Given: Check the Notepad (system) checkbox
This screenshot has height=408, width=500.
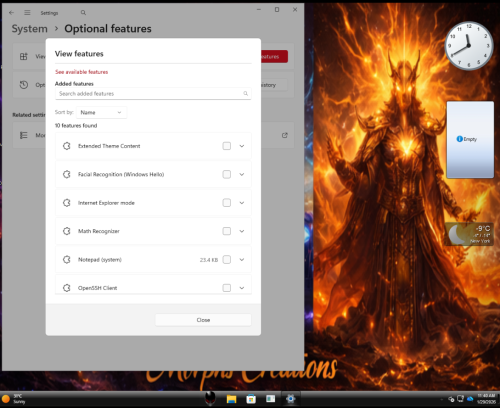Looking at the screenshot, I should tap(227, 259).
